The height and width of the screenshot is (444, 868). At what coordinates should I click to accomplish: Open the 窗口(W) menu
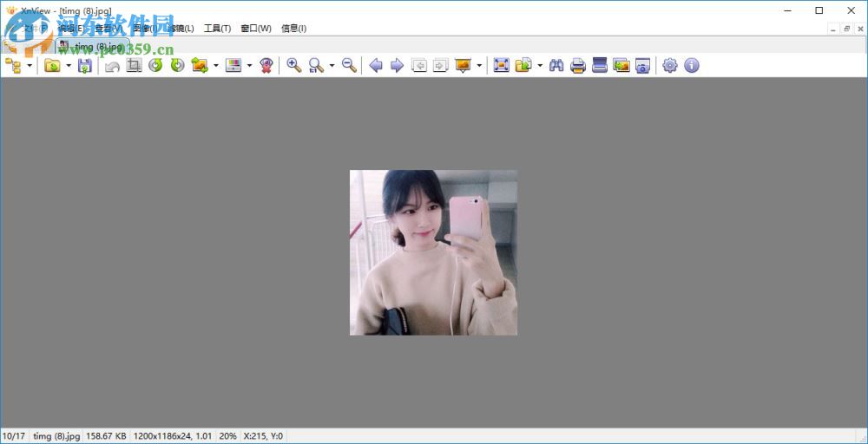click(256, 29)
